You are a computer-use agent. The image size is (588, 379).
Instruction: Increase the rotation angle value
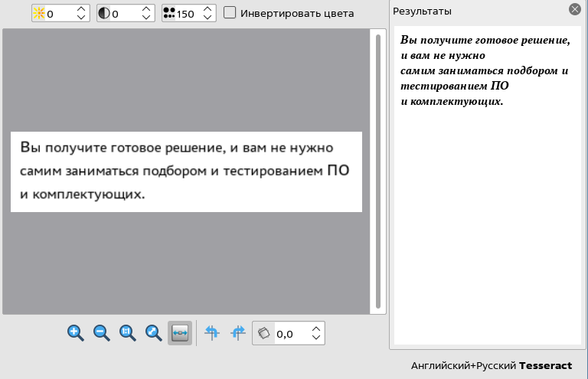click(316, 329)
